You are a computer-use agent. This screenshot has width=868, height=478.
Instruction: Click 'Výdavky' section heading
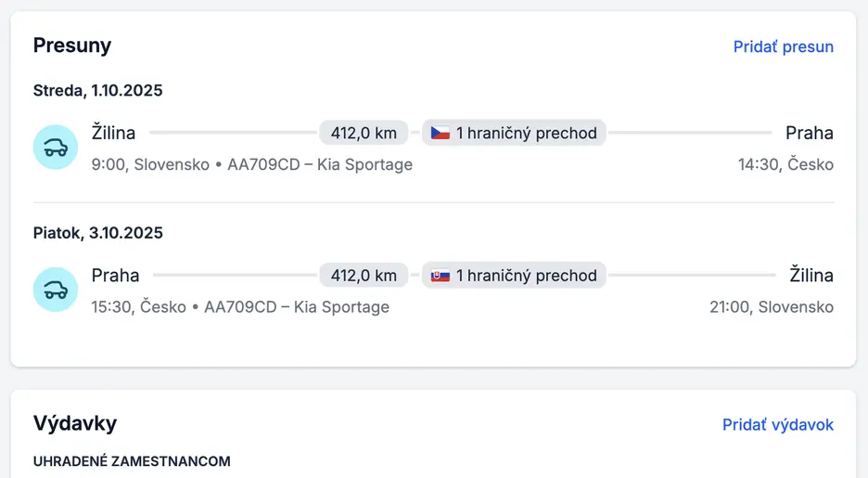coord(75,423)
